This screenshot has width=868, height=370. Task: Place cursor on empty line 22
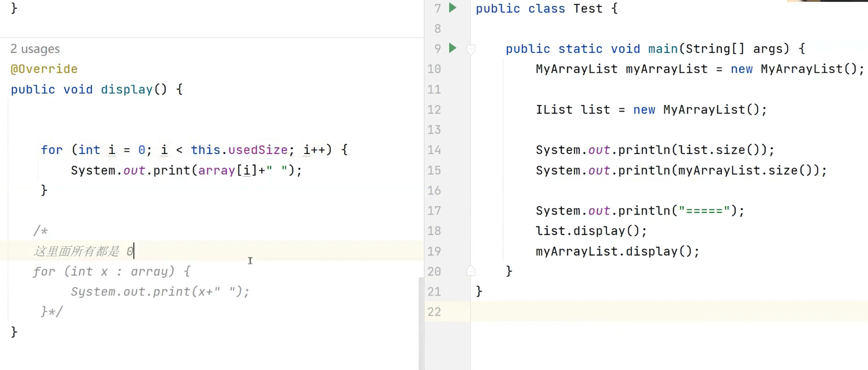click(669, 312)
